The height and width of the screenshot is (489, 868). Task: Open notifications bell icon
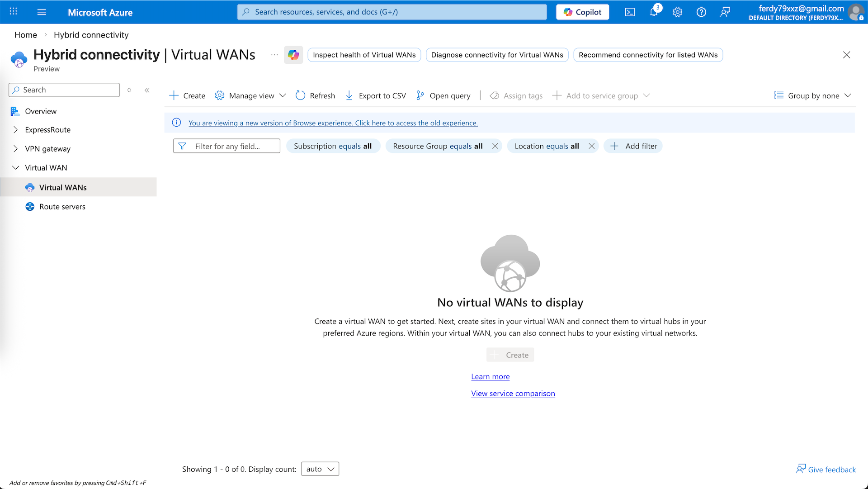coord(654,12)
